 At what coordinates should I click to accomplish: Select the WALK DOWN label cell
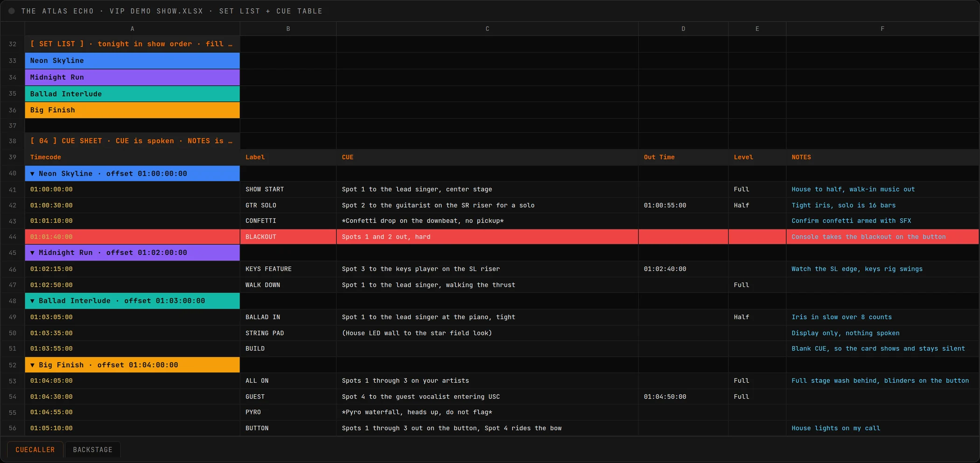tap(288, 285)
